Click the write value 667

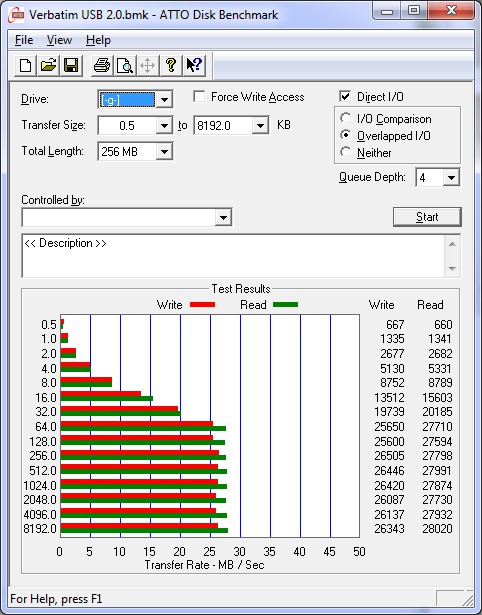point(395,325)
